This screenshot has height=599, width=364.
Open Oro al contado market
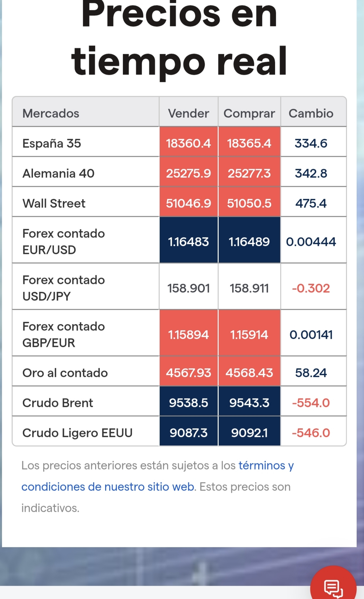pyautogui.click(x=65, y=373)
